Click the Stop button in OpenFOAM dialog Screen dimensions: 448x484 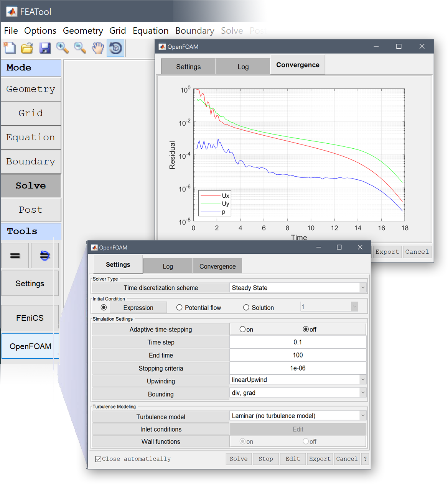click(x=266, y=459)
